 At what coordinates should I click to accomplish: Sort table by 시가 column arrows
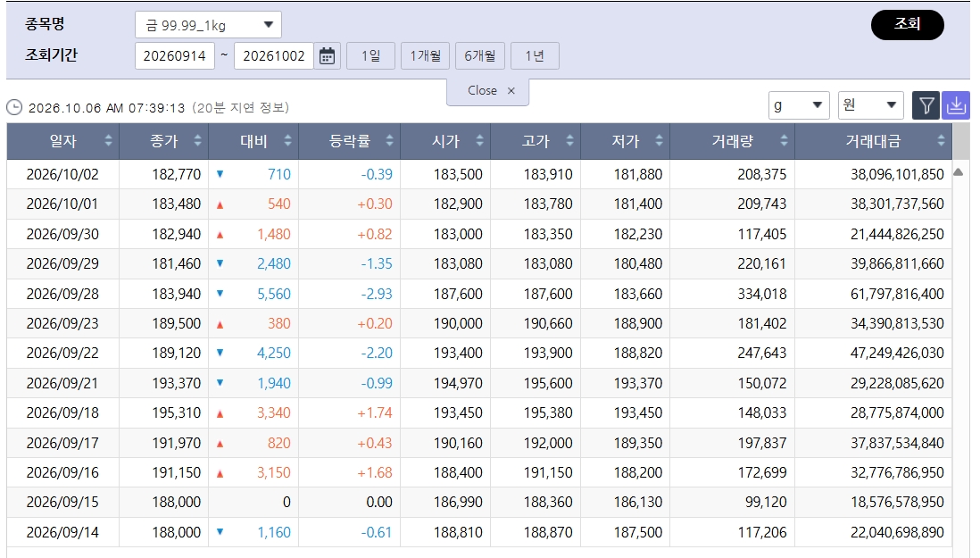(479, 140)
